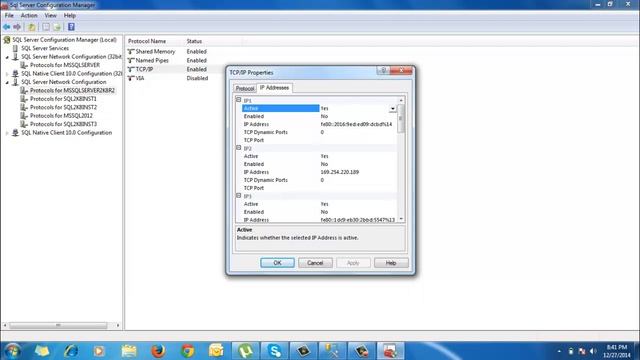
Task: Open the File menu
Action: [9, 16]
